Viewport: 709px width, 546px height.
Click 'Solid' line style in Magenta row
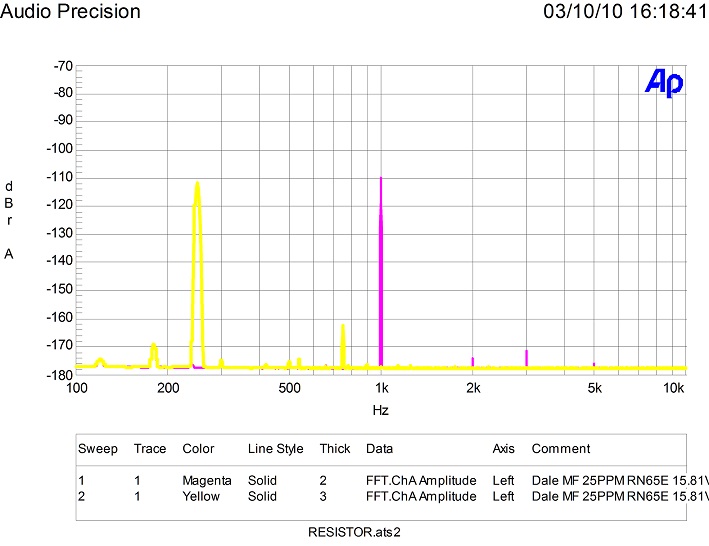point(262,480)
